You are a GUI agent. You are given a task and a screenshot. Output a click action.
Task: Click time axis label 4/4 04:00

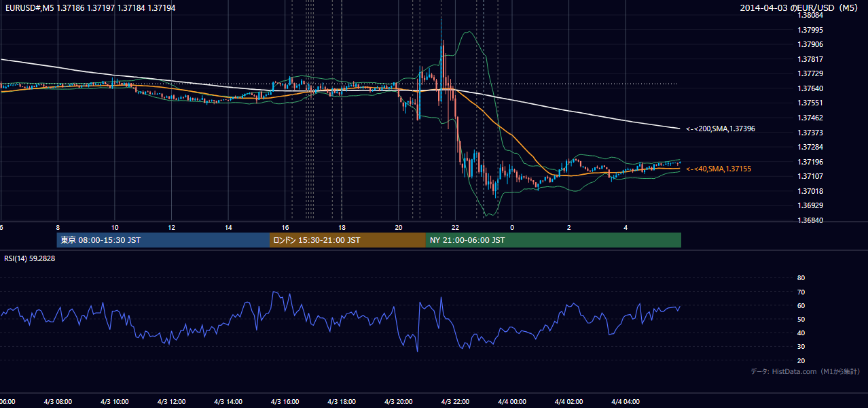point(626,402)
